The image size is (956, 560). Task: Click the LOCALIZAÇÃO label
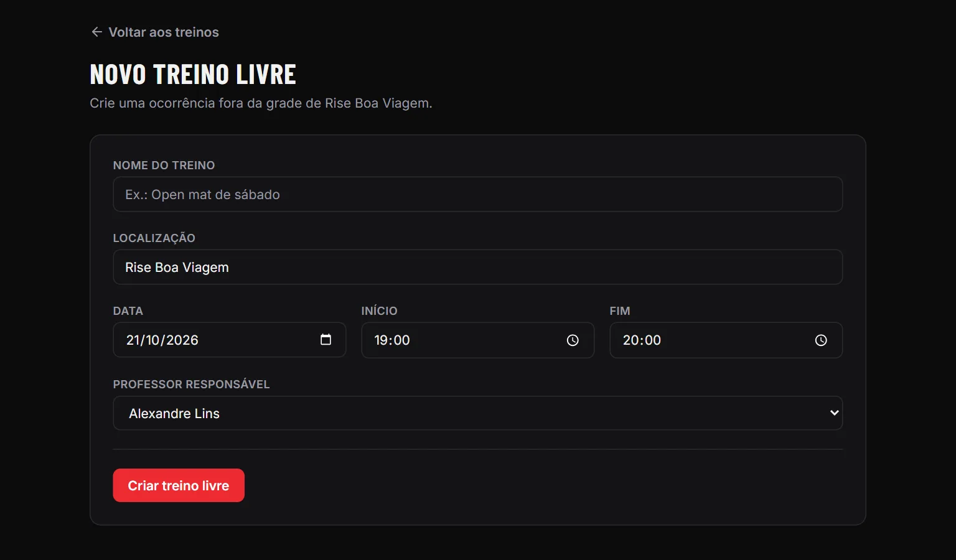(x=154, y=238)
